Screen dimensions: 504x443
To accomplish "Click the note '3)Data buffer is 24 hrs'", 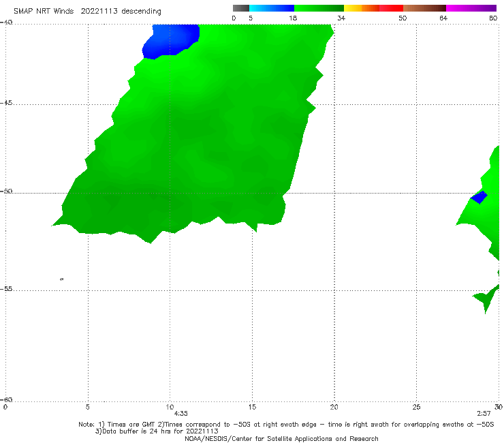I will (x=157, y=431).
